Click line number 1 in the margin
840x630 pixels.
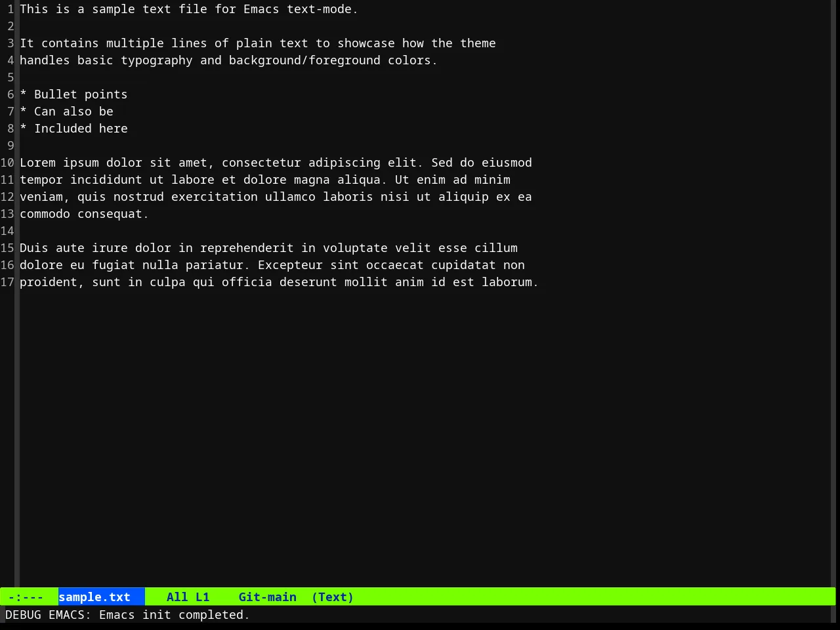(10, 9)
